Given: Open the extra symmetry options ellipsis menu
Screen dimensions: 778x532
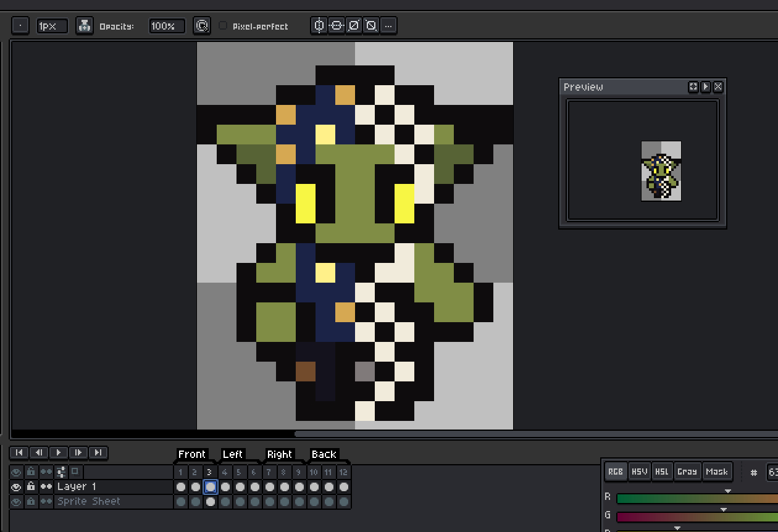Looking at the screenshot, I should [388, 26].
